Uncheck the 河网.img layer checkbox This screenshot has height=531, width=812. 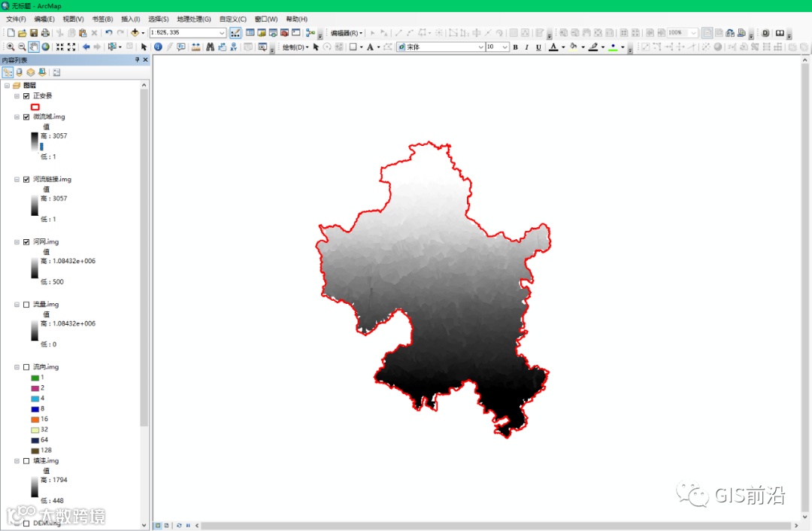click(26, 242)
